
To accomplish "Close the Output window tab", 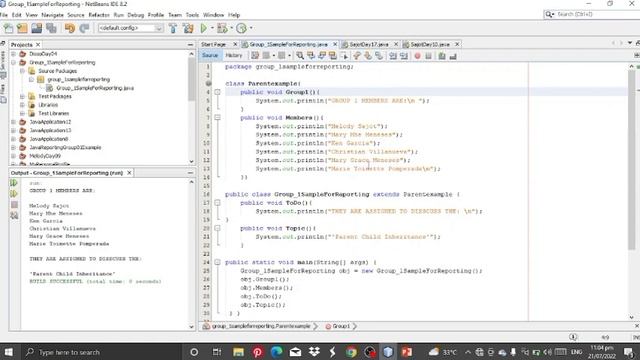I will click(129, 173).
